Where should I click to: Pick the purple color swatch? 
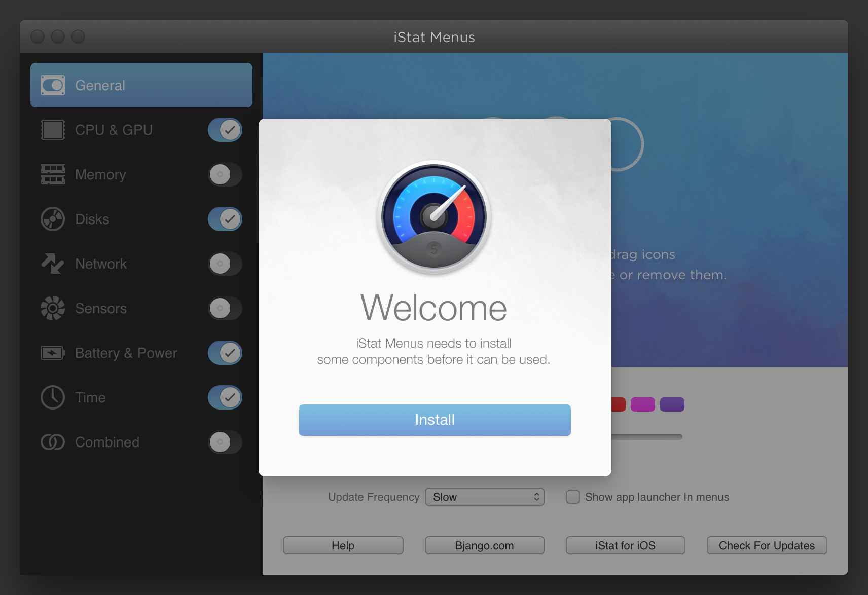[x=672, y=404]
